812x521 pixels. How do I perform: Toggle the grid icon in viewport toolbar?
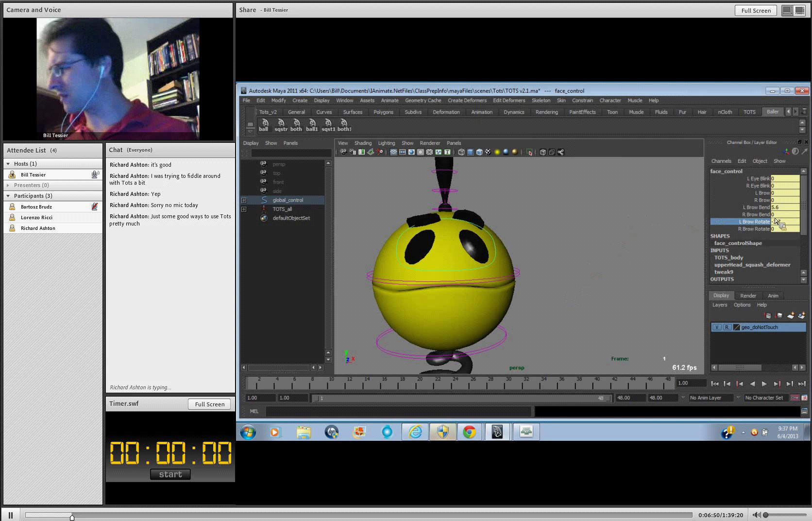point(394,152)
